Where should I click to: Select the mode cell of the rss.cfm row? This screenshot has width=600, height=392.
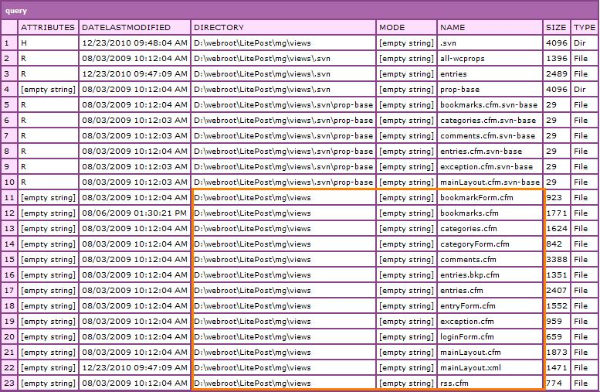[x=407, y=383]
